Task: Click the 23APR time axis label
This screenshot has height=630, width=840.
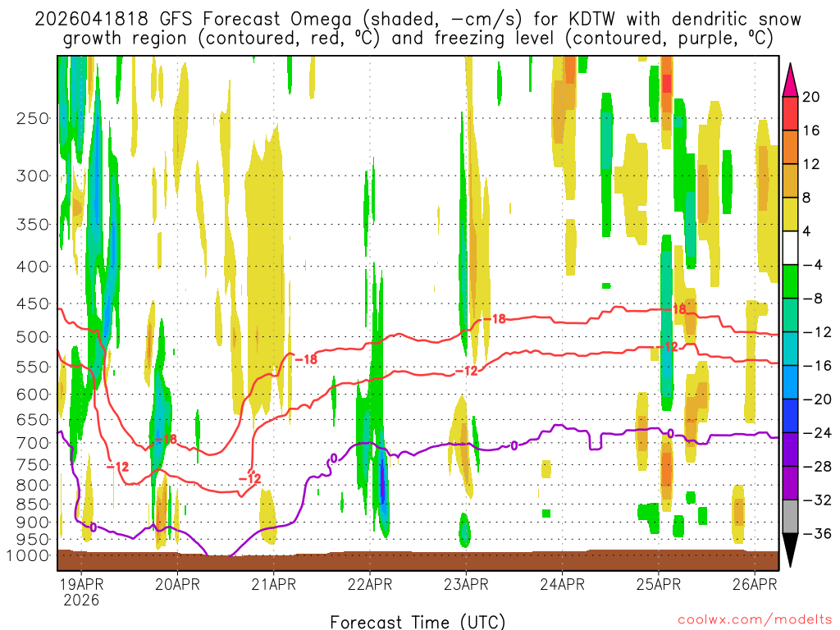Action: 466,584
